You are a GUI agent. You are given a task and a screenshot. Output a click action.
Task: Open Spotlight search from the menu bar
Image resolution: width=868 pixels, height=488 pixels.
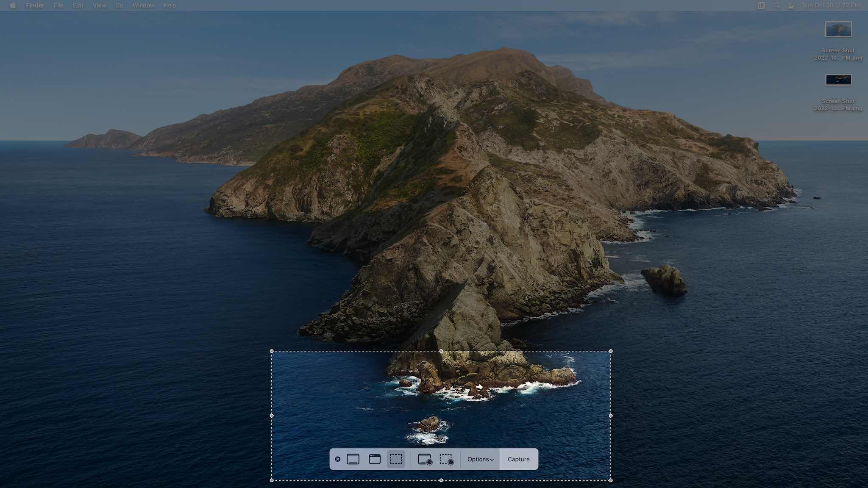point(776,6)
